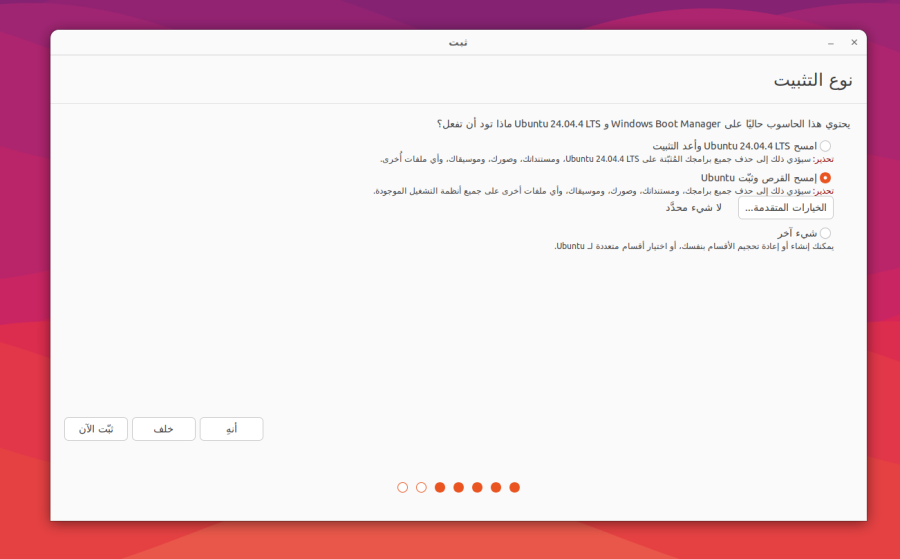Click the third progress dot from the left
Screen dimensions: 900x559
[440, 487]
